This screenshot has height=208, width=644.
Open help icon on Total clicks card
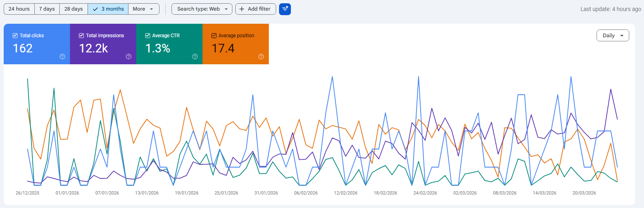(62, 57)
